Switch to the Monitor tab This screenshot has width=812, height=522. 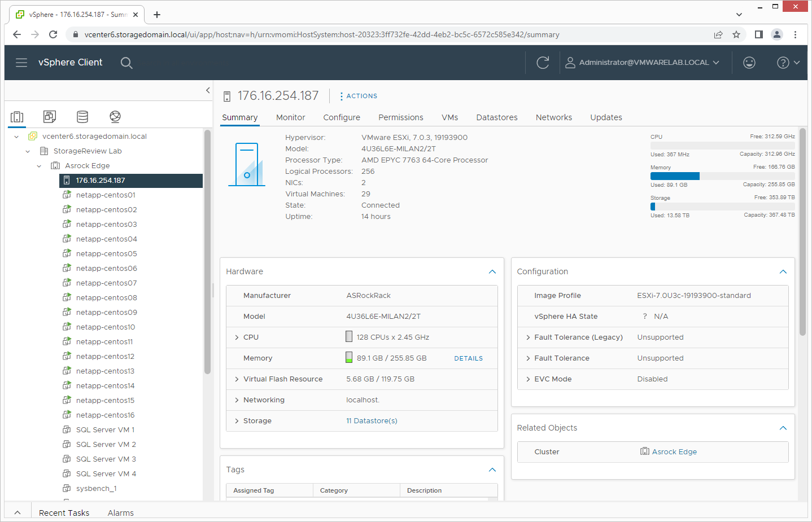[290, 117]
